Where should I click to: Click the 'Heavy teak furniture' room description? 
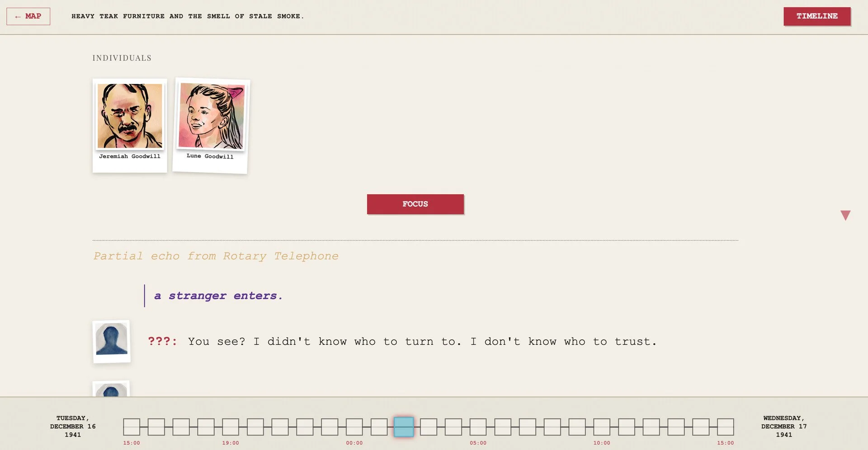click(188, 16)
